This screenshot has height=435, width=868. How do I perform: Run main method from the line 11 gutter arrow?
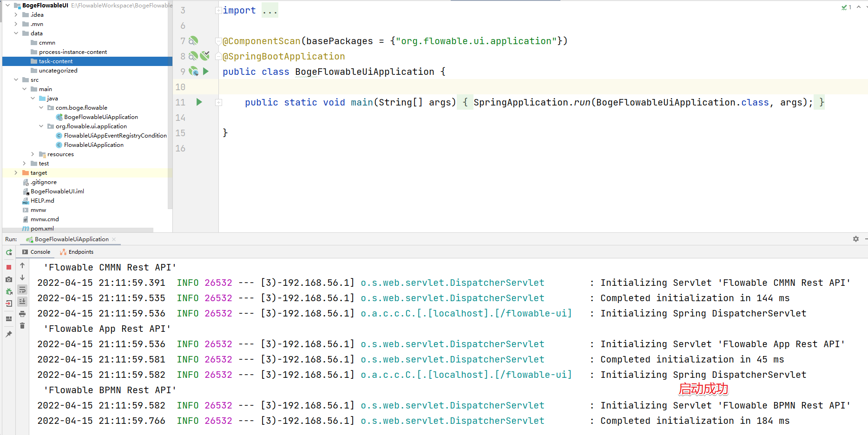[x=199, y=102]
